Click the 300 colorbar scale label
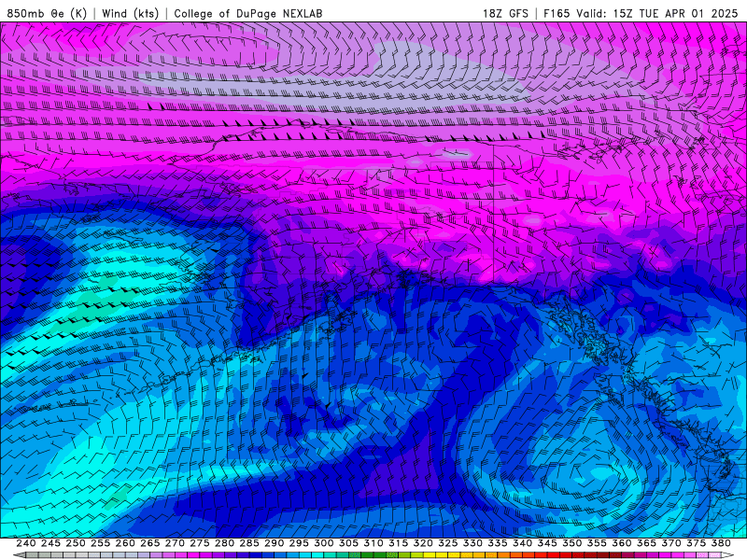Screen dimensions: 747x560 coord(324,543)
